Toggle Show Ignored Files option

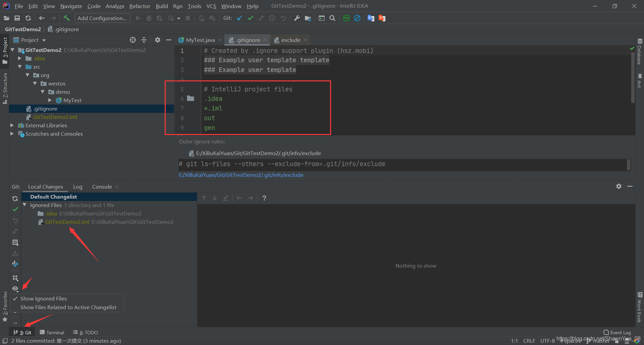pos(44,298)
